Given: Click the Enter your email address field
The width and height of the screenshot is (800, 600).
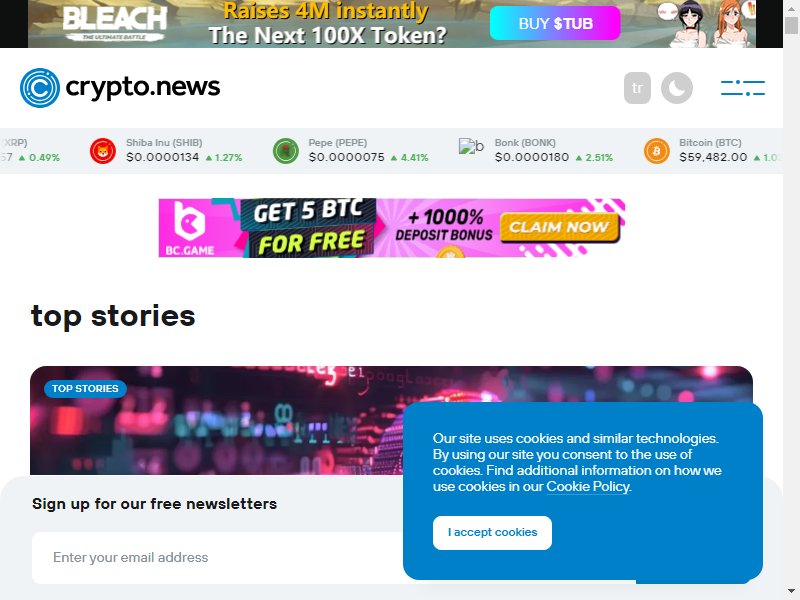Looking at the screenshot, I should [x=219, y=558].
